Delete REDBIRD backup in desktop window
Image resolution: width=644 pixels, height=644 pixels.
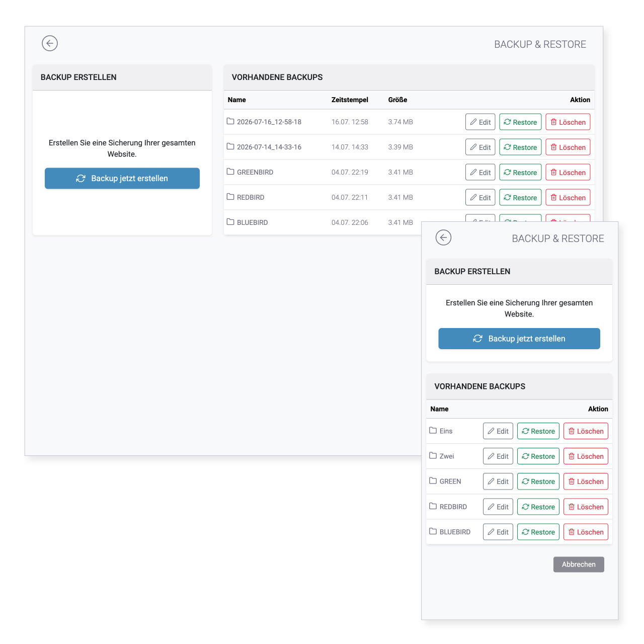pos(568,198)
